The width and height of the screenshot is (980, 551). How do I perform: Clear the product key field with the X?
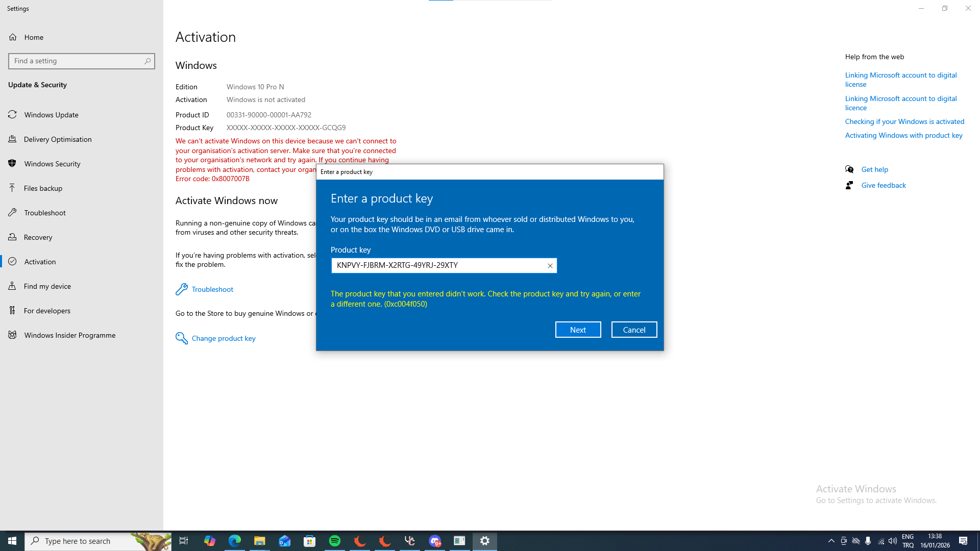pyautogui.click(x=550, y=265)
